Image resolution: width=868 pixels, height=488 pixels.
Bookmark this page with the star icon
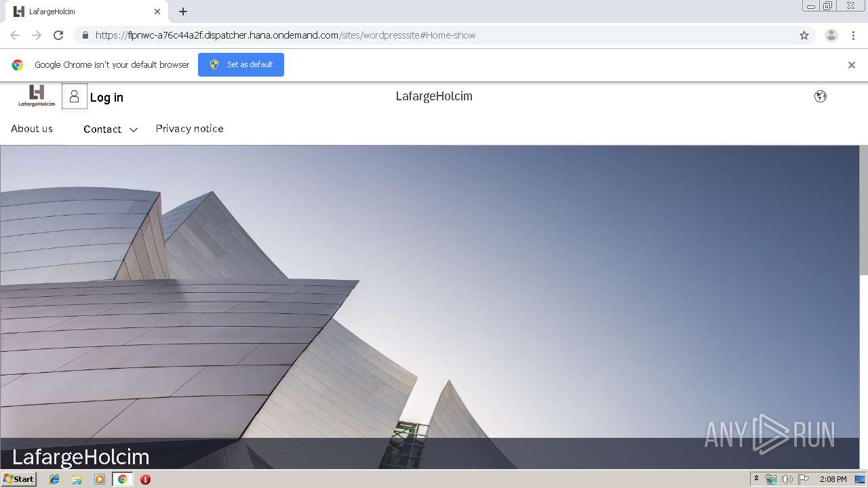[x=804, y=35]
